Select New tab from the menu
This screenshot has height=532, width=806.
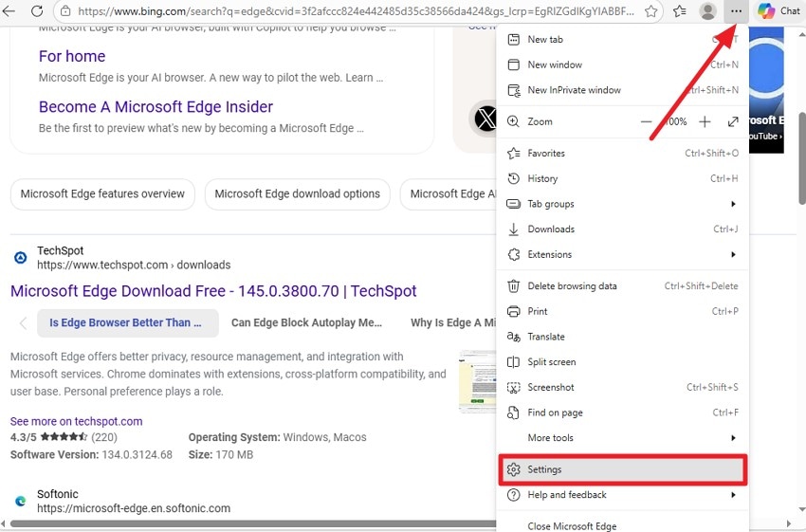(x=622, y=39)
